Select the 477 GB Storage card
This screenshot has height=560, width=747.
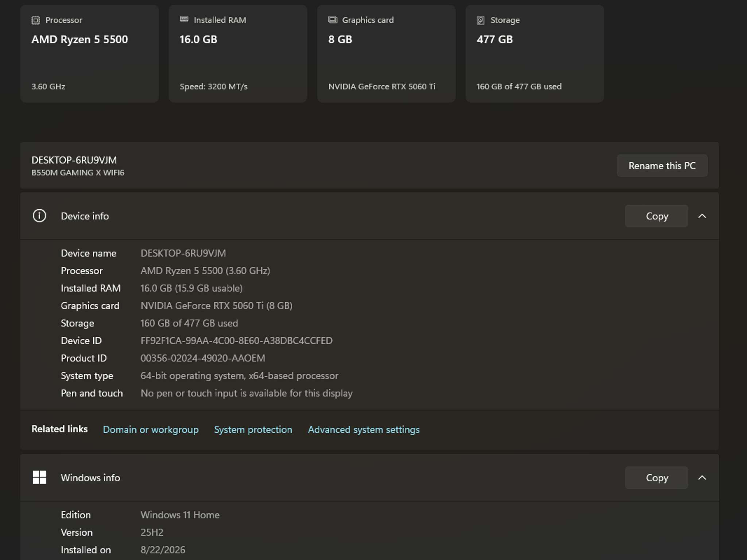coord(535,54)
